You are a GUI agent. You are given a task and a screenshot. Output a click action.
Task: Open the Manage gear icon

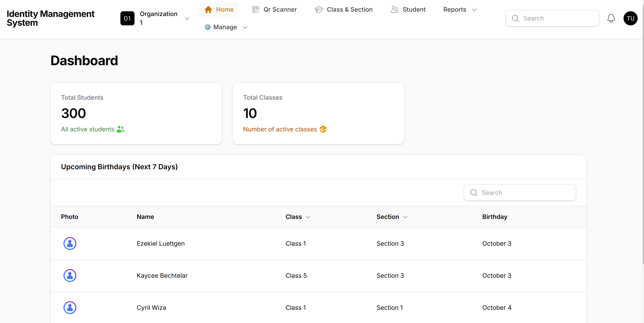point(207,27)
